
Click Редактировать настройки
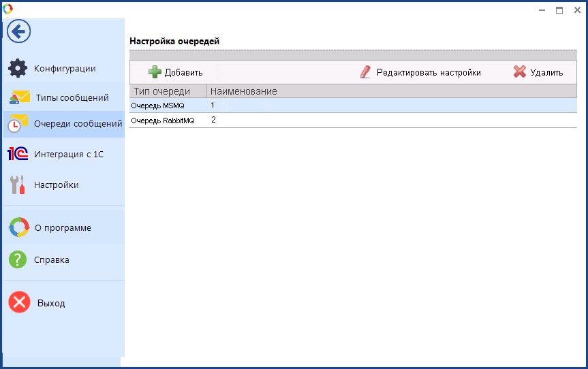429,73
